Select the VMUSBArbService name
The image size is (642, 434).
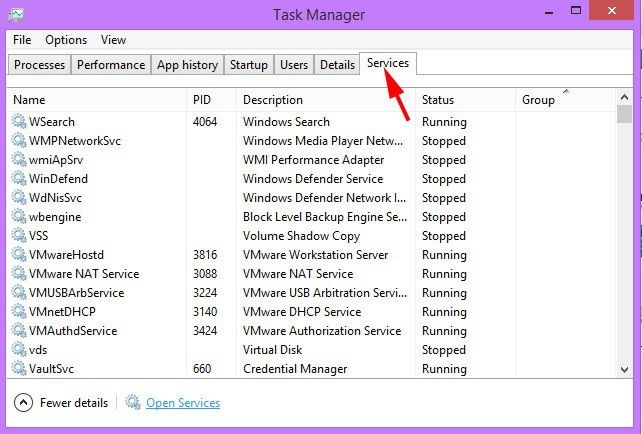77,293
